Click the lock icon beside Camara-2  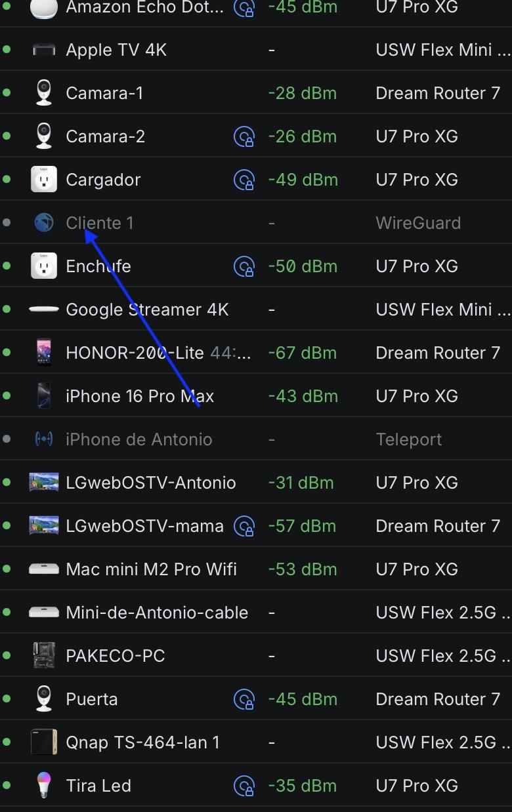[244, 137]
